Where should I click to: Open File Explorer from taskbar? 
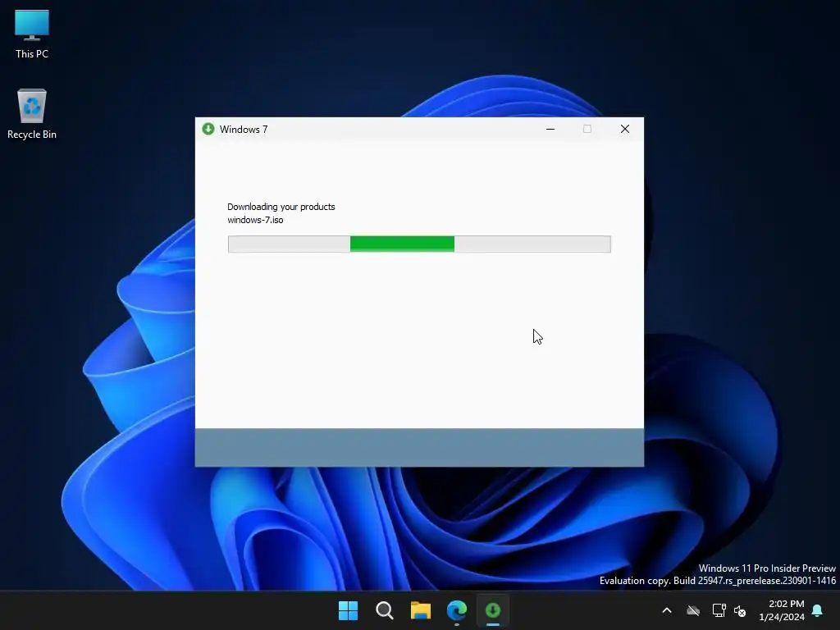point(421,610)
